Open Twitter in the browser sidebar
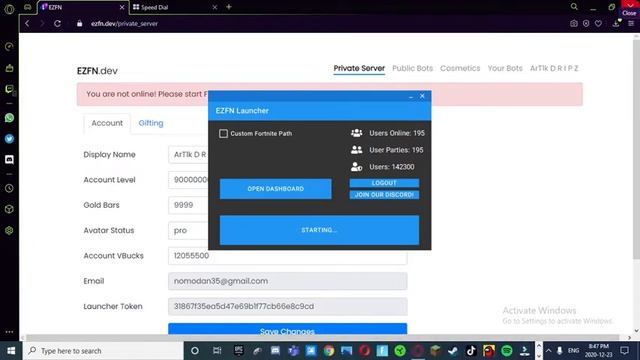Image resolution: width=640 pixels, height=360 pixels. (9, 139)
